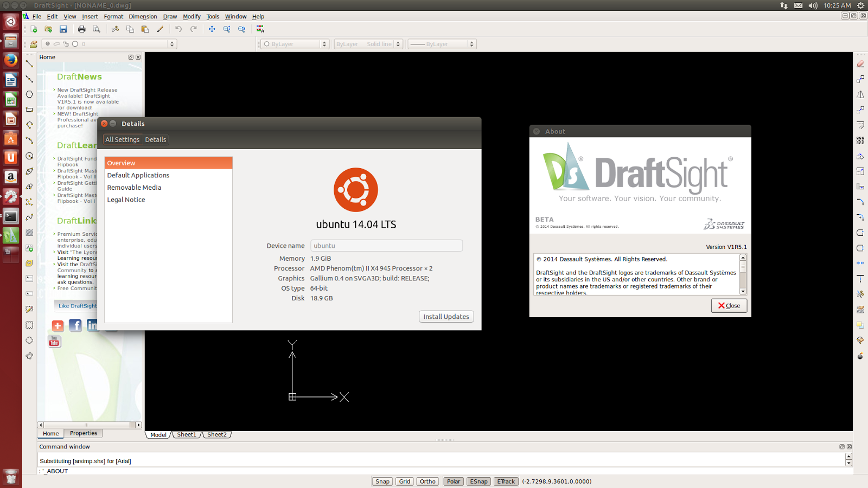Activate the Pan tool icon
Screen dimensions: 868x488
[x=212, y=29]
